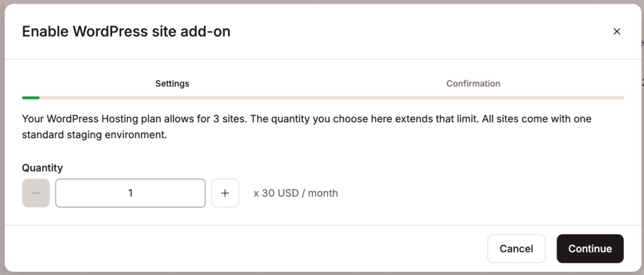Click the dialog title Enable WordPress site add-on
This screenshot has height=275, width=644.
[126, 31]
